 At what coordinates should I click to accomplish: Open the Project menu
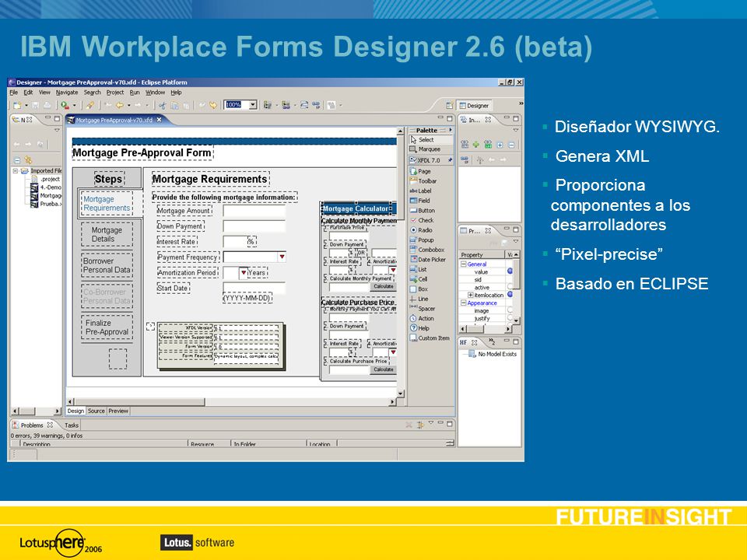pos(115,93)
